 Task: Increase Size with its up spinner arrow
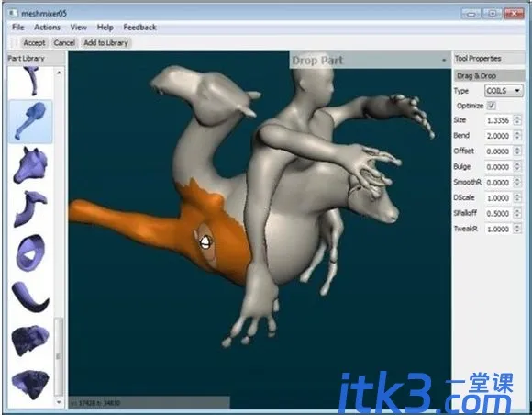coord(517,118)
